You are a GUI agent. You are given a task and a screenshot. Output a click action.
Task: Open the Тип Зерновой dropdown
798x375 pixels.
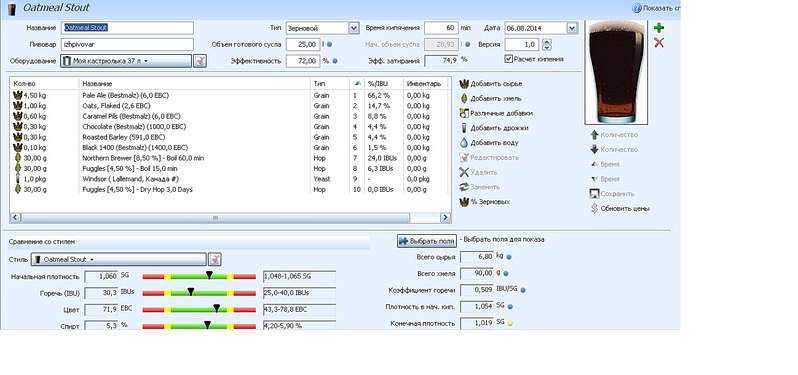click(354, 28)
